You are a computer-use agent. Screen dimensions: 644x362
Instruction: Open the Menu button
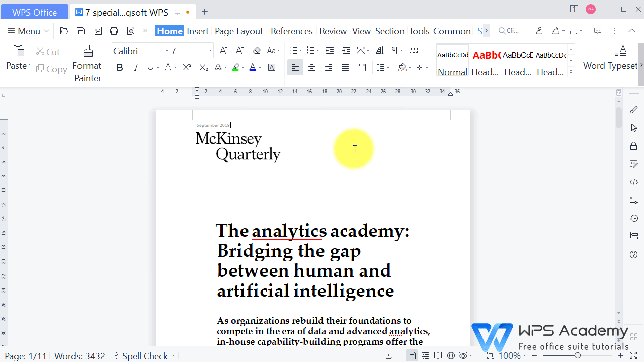click(28, 31)
